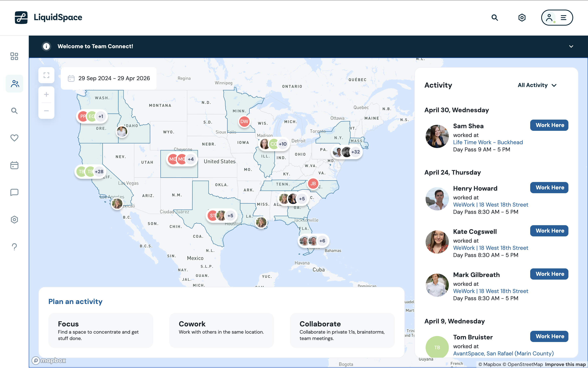Open messages chat bubble icon
The width and height of the screenshot is (588, 368).
coord(14,192)
